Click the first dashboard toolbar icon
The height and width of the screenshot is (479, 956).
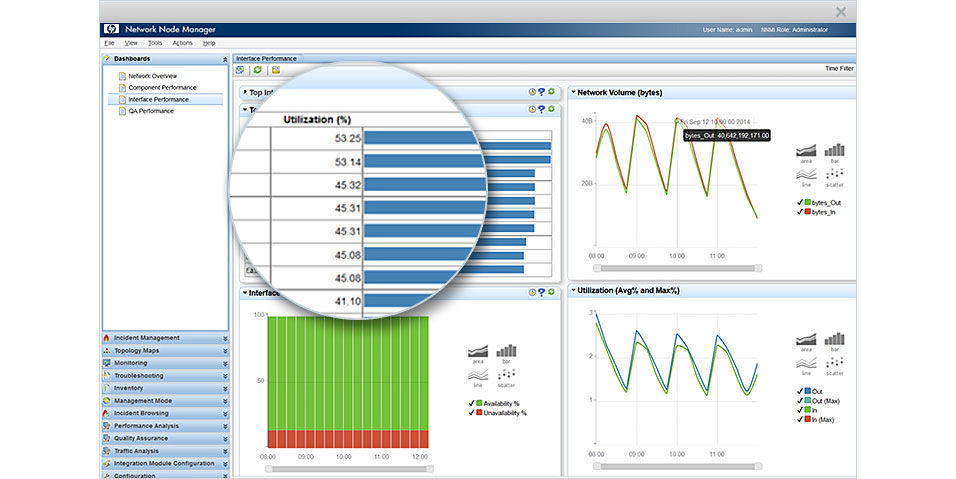coord(240,70)
